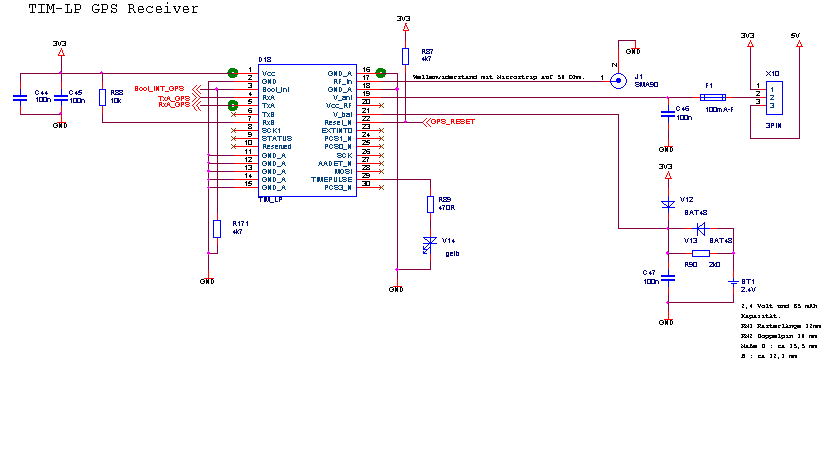Select the TxA_GPS net label
The image size is (827, 458).
point(174,99)
